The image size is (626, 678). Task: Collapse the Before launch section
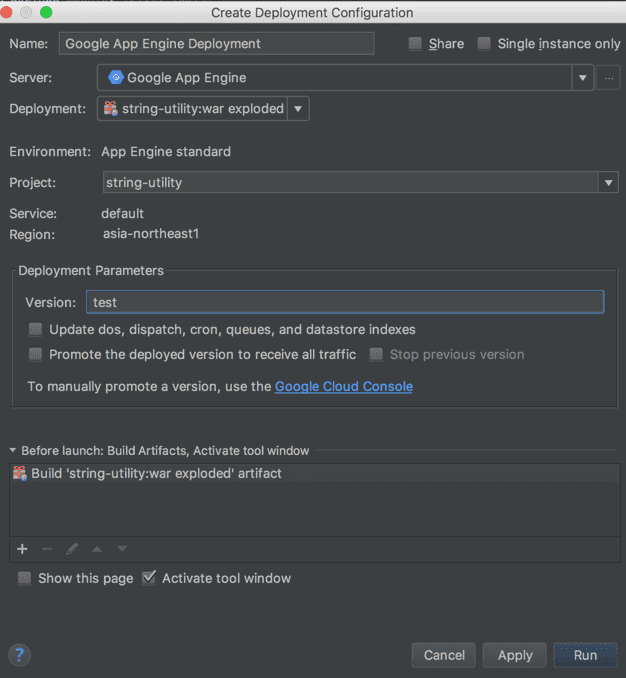(13, 451)
